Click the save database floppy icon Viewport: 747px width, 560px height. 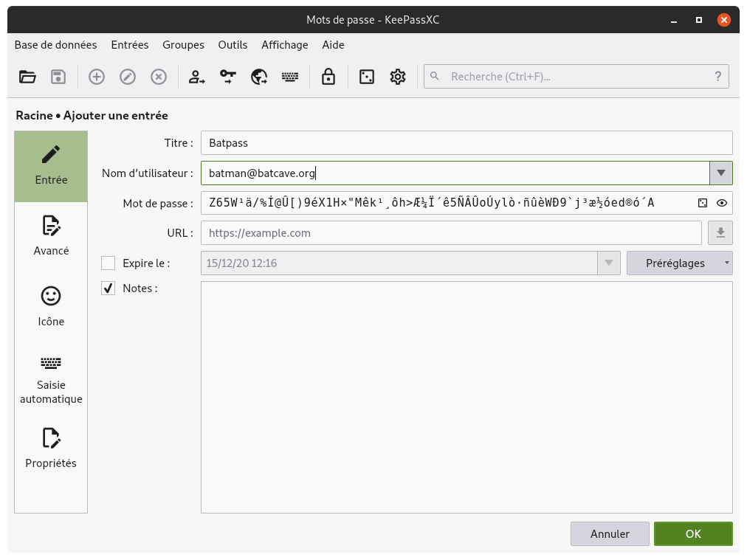coord(58,77)
